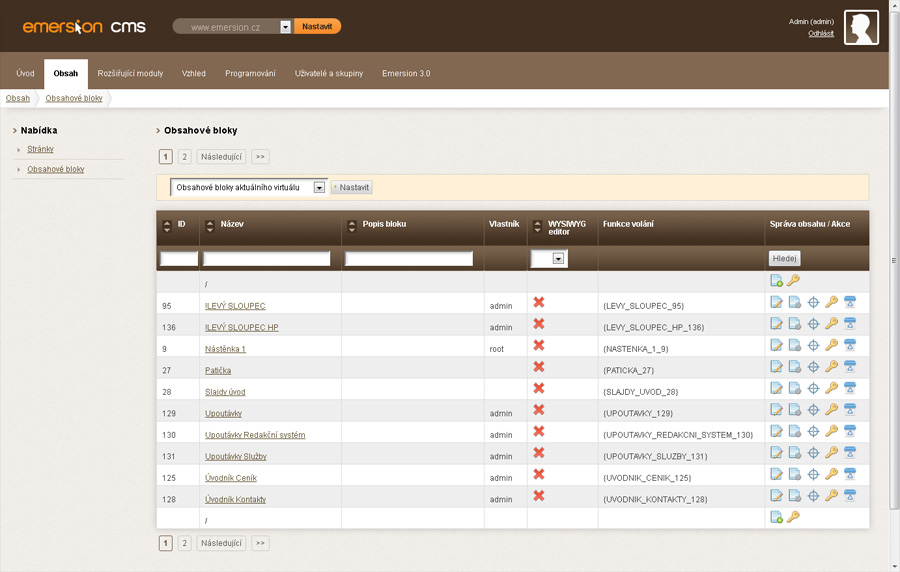
Task: Open the www.emersion.cz domain dropdown
Action: click(x=285, y=27)
